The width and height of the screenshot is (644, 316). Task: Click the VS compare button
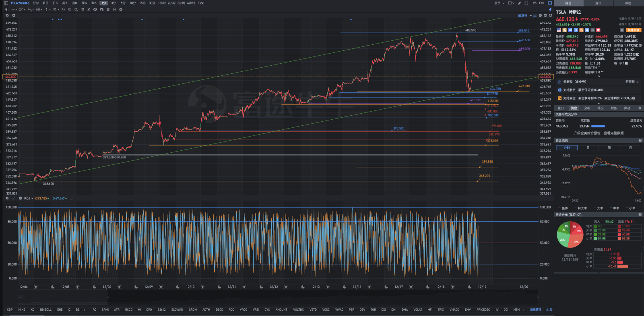click(x=535, y=3)
